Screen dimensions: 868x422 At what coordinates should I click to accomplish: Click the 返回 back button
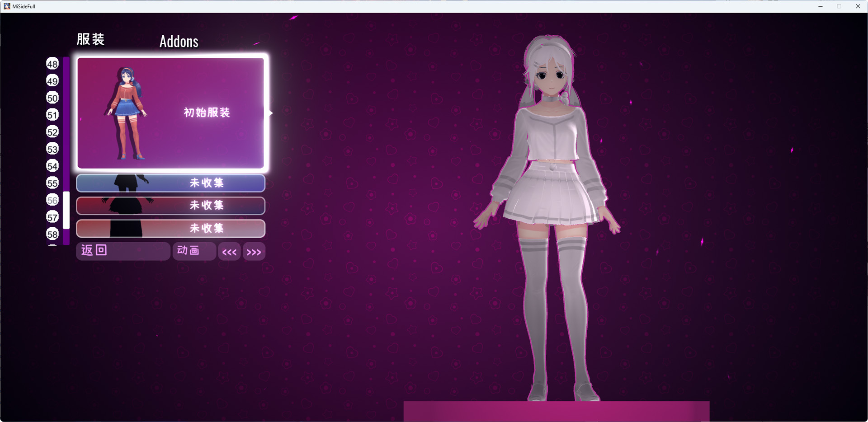coord(123,251)
